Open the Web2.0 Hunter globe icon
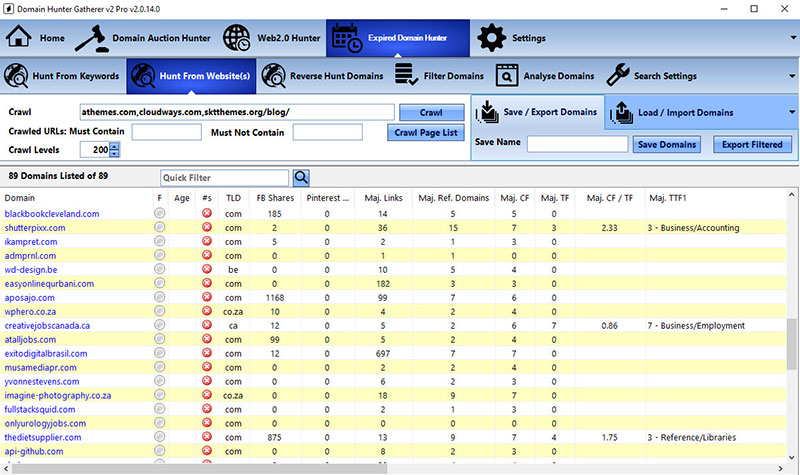 (238, 38)
